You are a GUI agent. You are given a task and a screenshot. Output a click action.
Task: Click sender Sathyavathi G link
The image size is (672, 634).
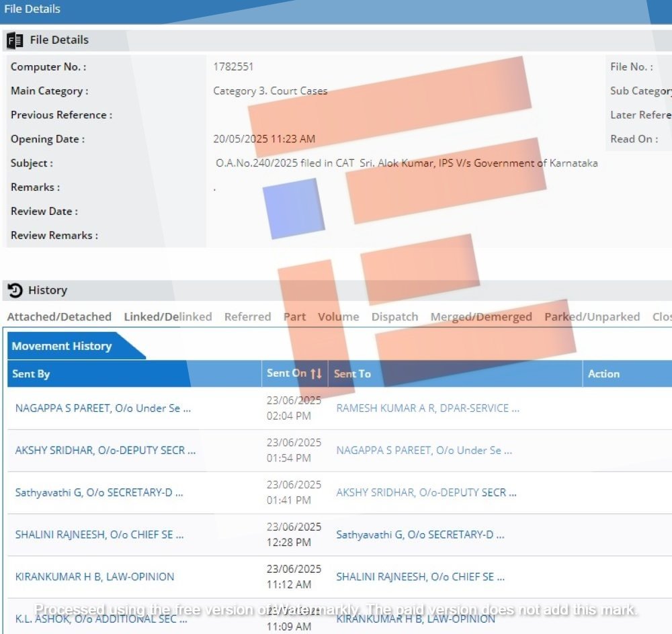pos(99,493)
